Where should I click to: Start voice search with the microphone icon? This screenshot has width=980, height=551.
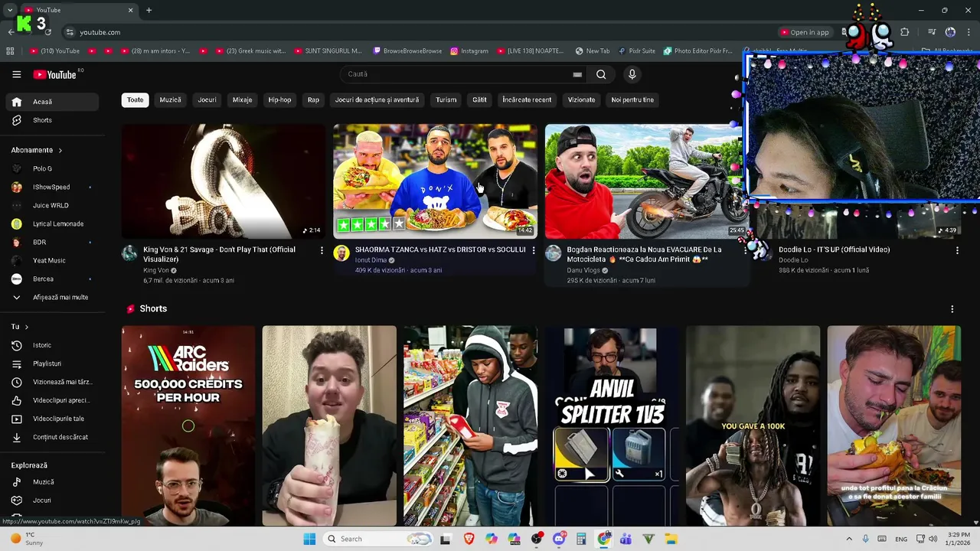632,74
